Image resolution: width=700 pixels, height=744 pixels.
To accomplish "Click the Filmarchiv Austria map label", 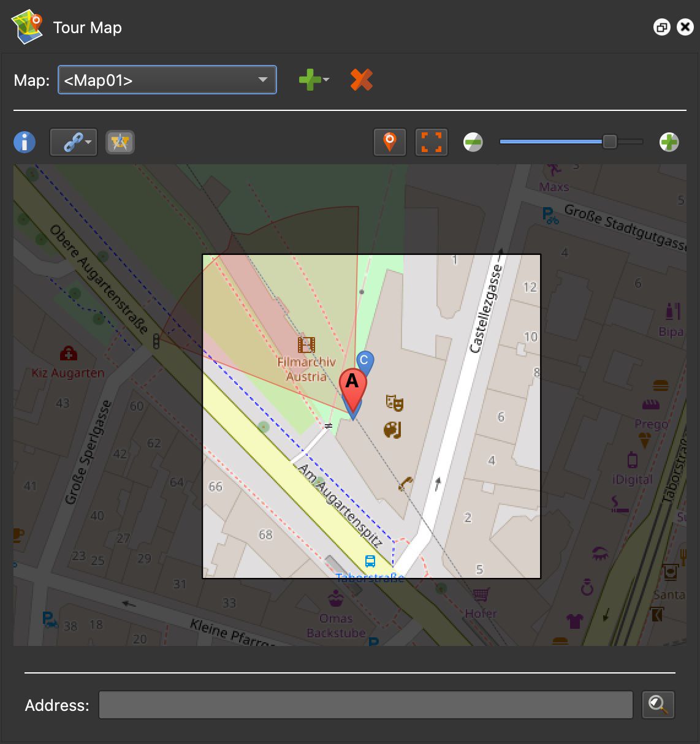I will (x=306, y=369).
